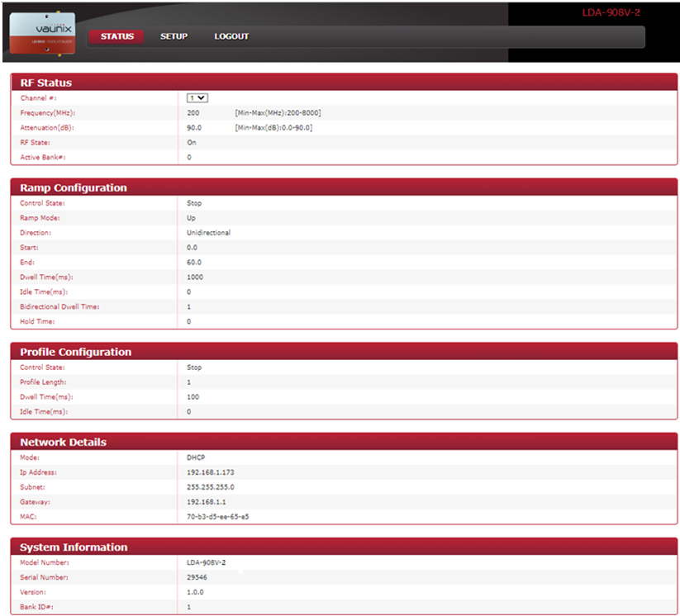Click the Ramp Mode Up value

(192, 218)
